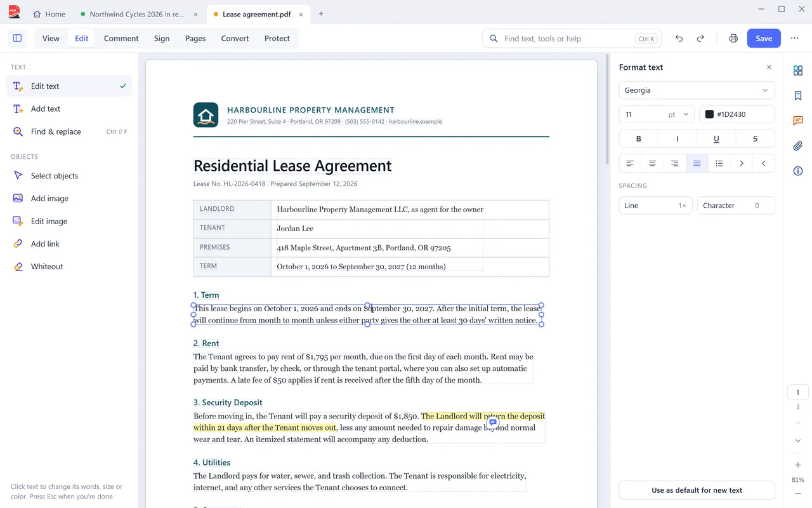812x508 pixels.
Task: Close the Format text panel
Action: click(769, 67)
